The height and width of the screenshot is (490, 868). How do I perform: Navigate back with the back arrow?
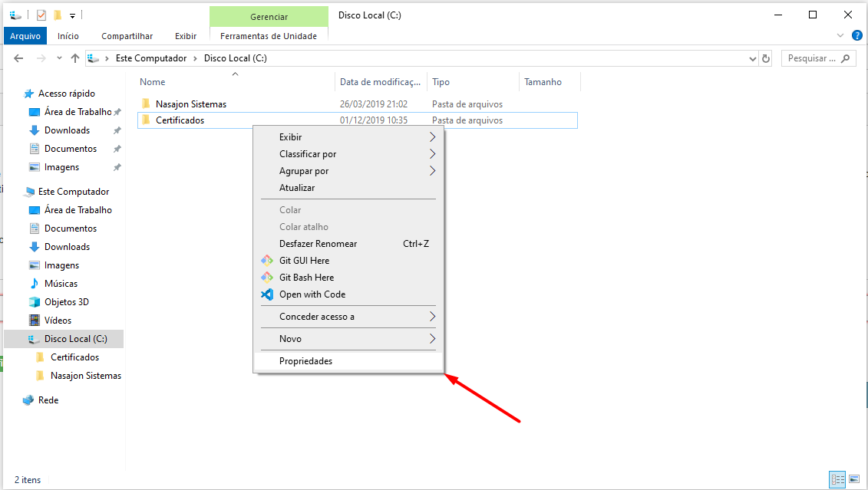pyautogui.click(x=19, y=58)
